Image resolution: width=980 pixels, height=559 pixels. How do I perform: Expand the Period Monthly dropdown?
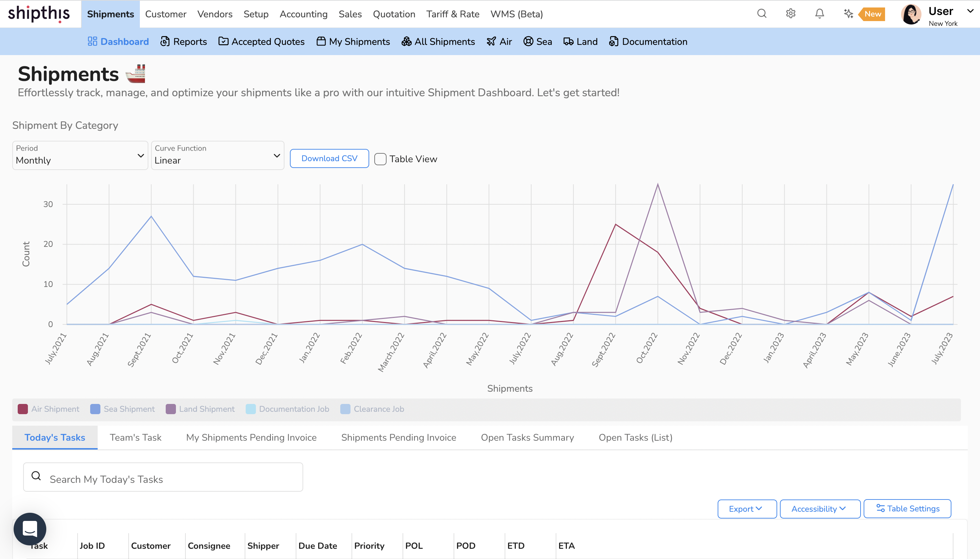pyautogui.click(x=80, y=155)
